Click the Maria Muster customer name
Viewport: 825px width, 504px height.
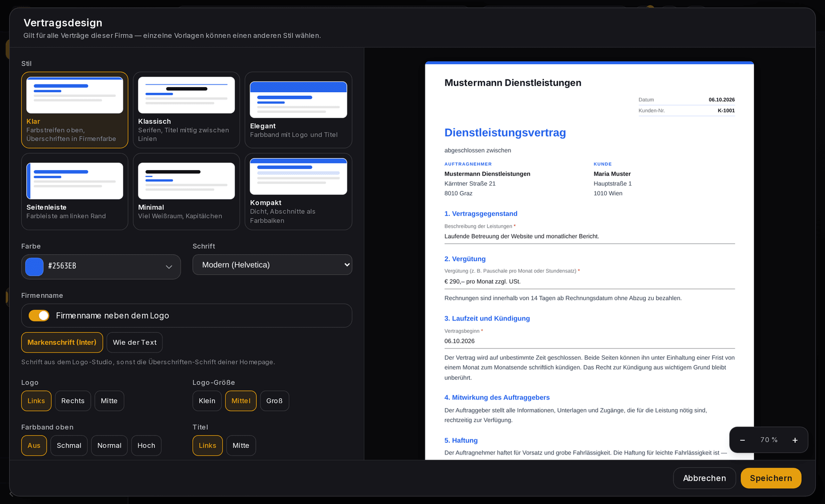pos(612,174)
